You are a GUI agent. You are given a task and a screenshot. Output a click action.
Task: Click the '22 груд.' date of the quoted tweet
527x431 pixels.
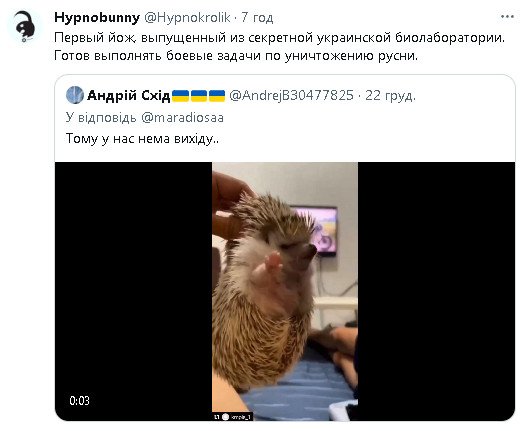(x=391, y=96)
